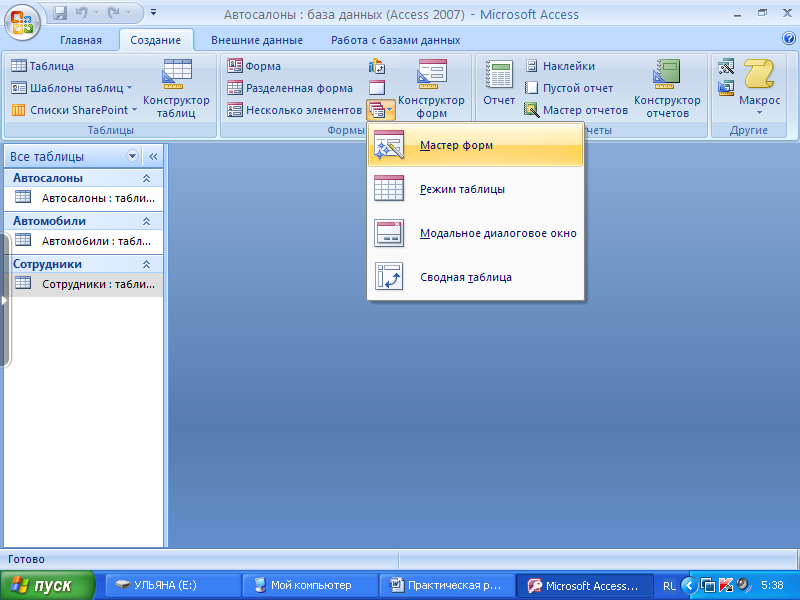Viewport: 800px width, 600px height.
Task: Click the blank form icon
Action: coord(377,88)
